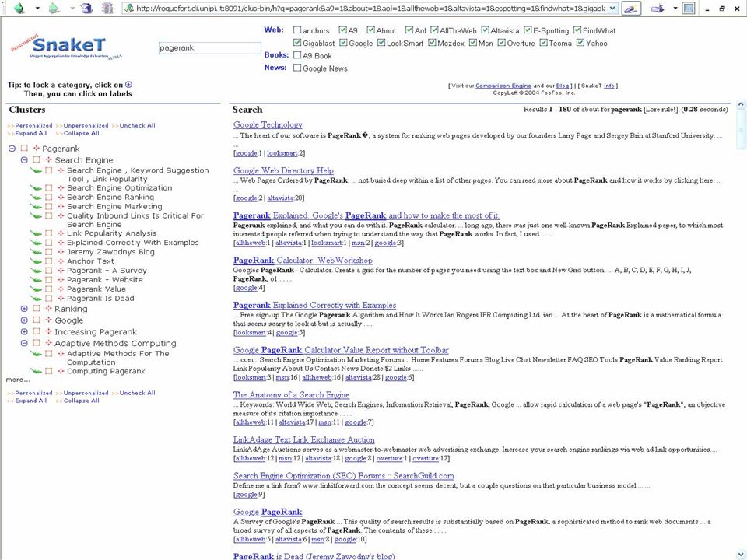Click red lock cross next to Pagerank root

pyautogui.click(x=37, y=149)
